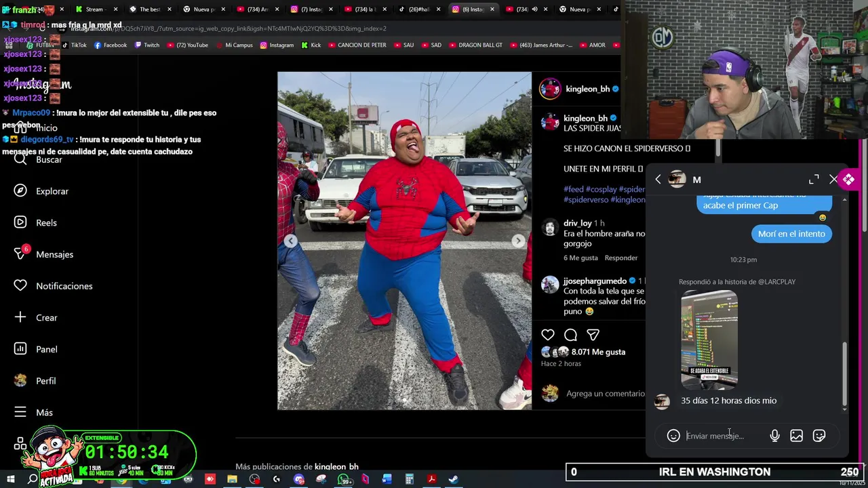
Task: Open the Calculator from taskbar
Action: (x=409, y=479)
